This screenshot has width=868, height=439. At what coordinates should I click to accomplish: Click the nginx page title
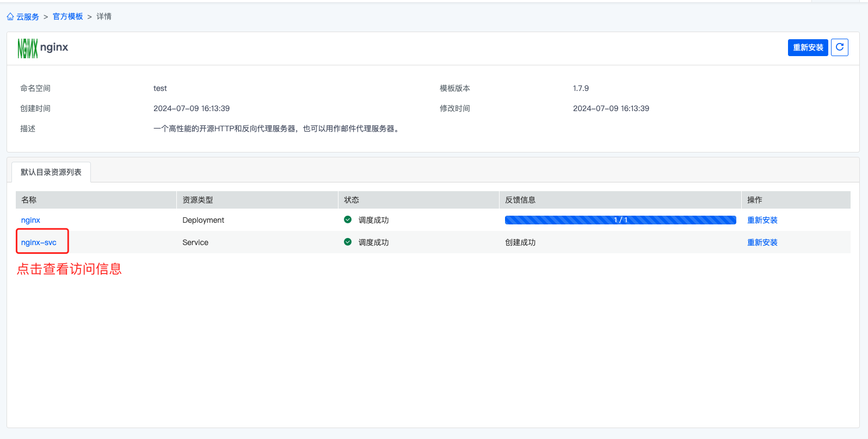coord(54,47)
